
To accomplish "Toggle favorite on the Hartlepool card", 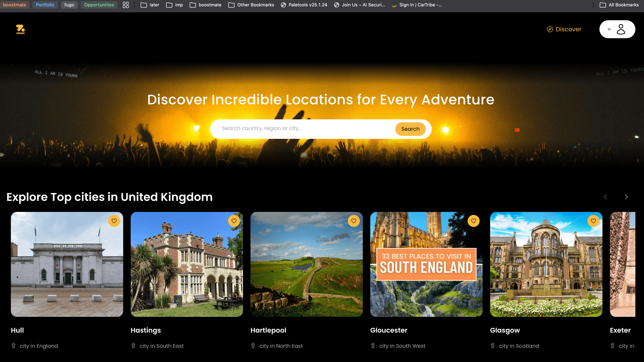I will coord(354,221).
